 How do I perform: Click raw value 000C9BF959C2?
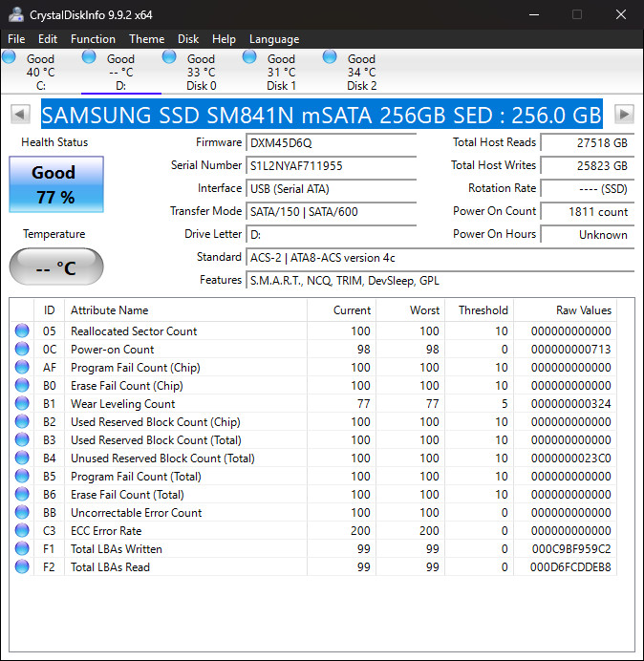tap(571, 549)
